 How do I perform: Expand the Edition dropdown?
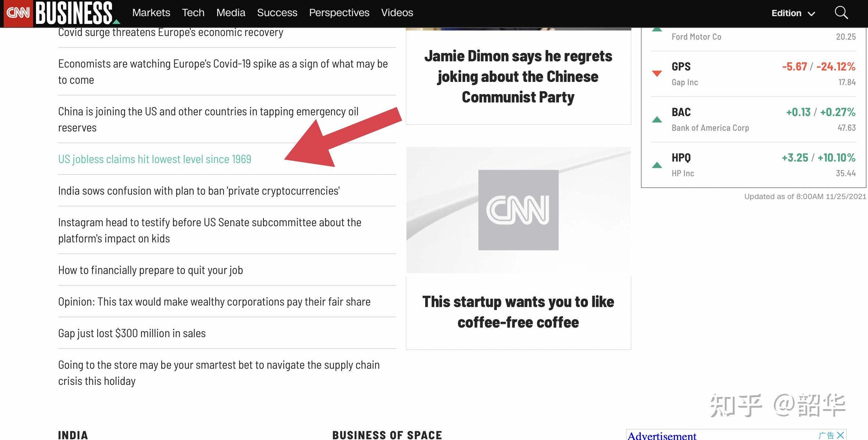[793, 13]
